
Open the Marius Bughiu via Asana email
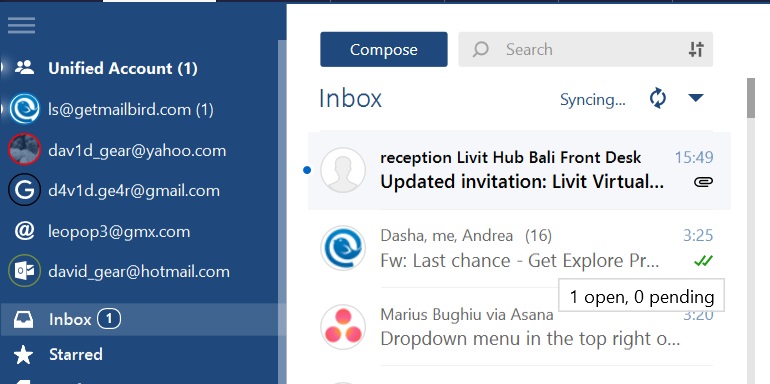tap(520, 327)
